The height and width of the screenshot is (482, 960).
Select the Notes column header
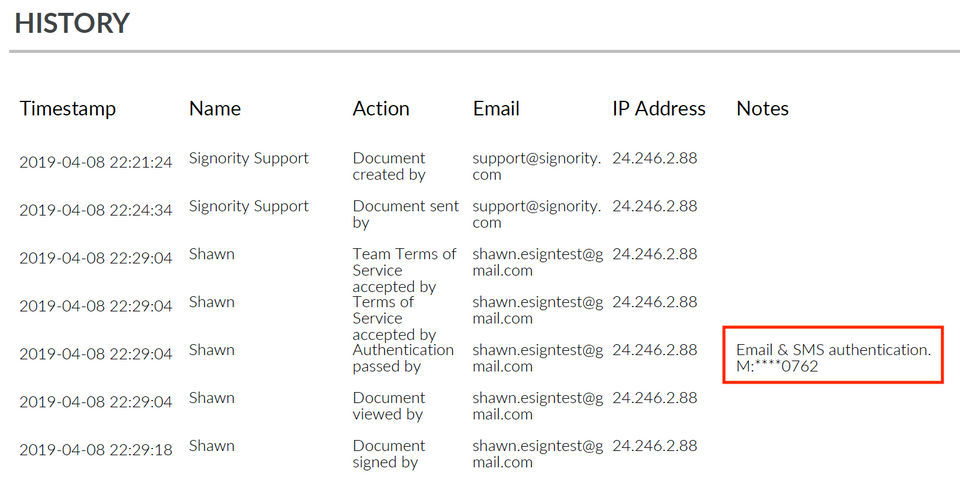pyautogui.click(x=762, y=109)
